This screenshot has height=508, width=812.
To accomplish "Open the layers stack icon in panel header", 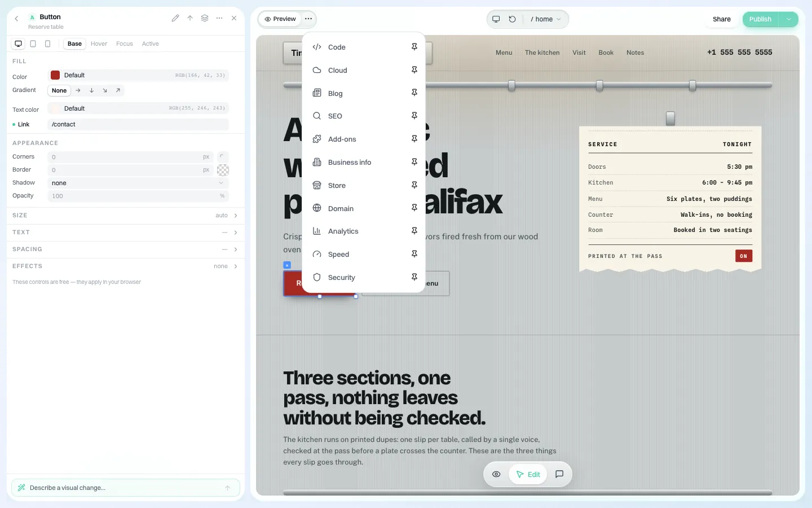I will [x=205, y=18].
